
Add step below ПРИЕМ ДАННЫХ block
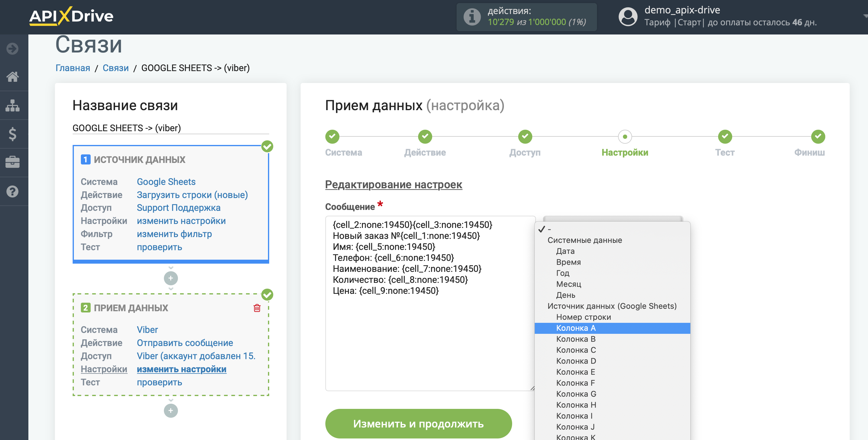(x=171, y=410)
